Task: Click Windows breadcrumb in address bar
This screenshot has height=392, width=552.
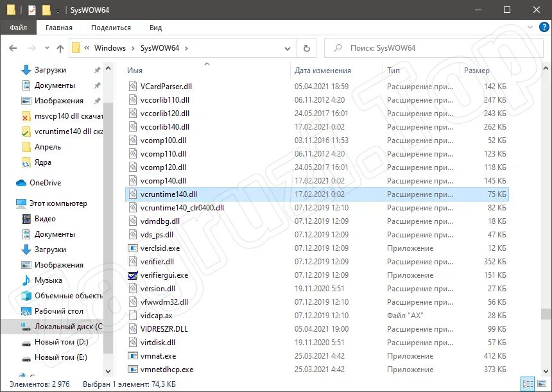Action: click(110, 48)
